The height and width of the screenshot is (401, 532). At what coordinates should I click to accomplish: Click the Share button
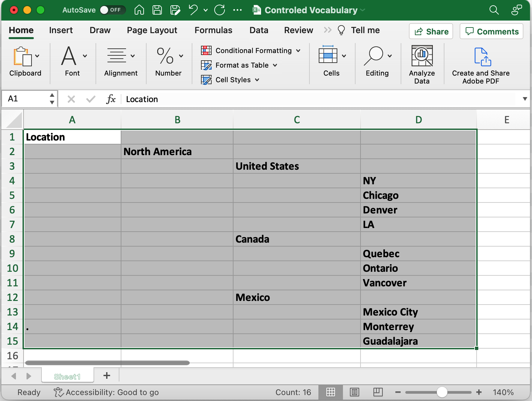pyautogui.click(x=431, y=31)
